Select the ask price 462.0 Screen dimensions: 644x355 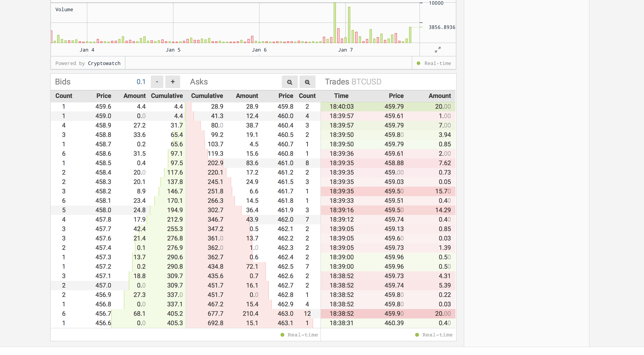pyautogui.click(x=285, y=219)
